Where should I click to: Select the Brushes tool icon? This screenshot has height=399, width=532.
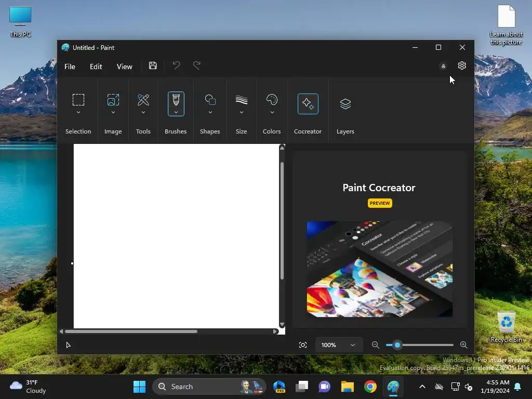(176, 100)
